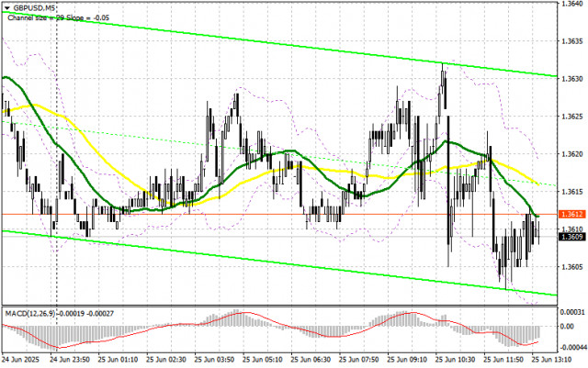Select the black 1.3609 current price tag
The height and width of the screenshot is (368, 588).
click(571, 237)
